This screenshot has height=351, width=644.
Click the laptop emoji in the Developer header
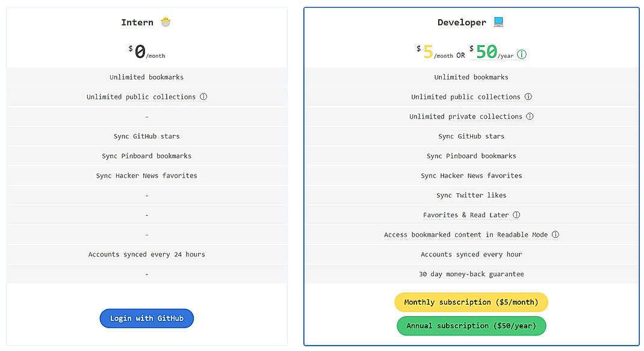pos(497,22)
